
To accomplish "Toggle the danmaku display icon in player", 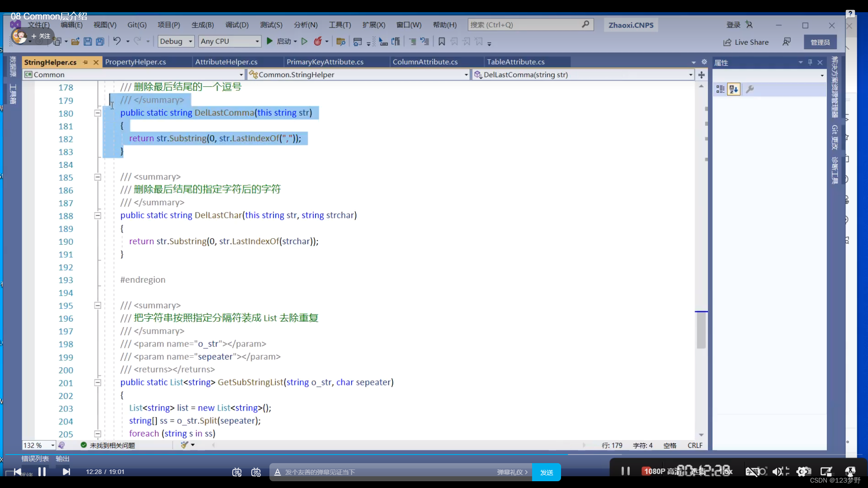I will 237,472.
